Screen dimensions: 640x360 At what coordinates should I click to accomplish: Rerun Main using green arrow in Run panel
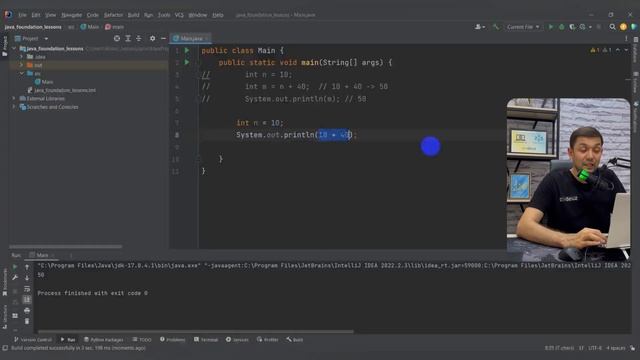click(x=15, y=267)
